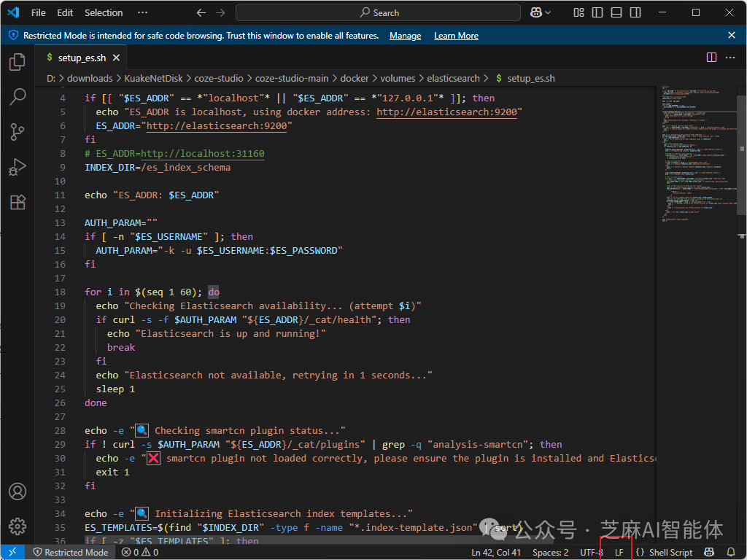Viewport: 747px width, 560px height.
Task: Open the Manage gear menu
Action: tap(18, 526)
